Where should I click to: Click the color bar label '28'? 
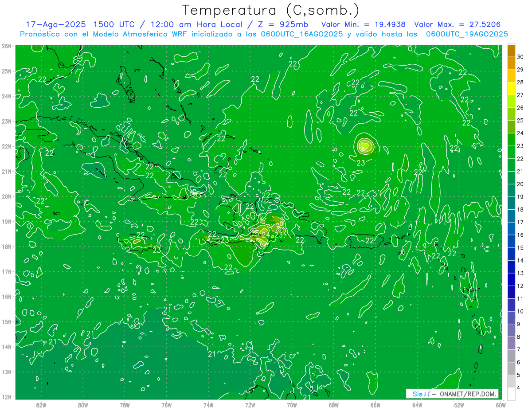(520, 82)
